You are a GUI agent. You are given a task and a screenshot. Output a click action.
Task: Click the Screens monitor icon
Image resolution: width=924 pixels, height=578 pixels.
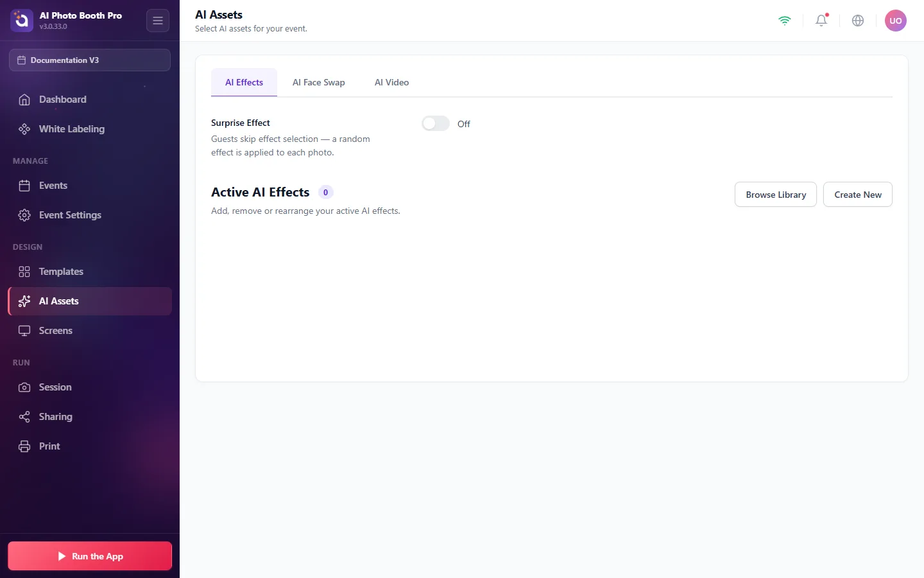coord(24,331)
